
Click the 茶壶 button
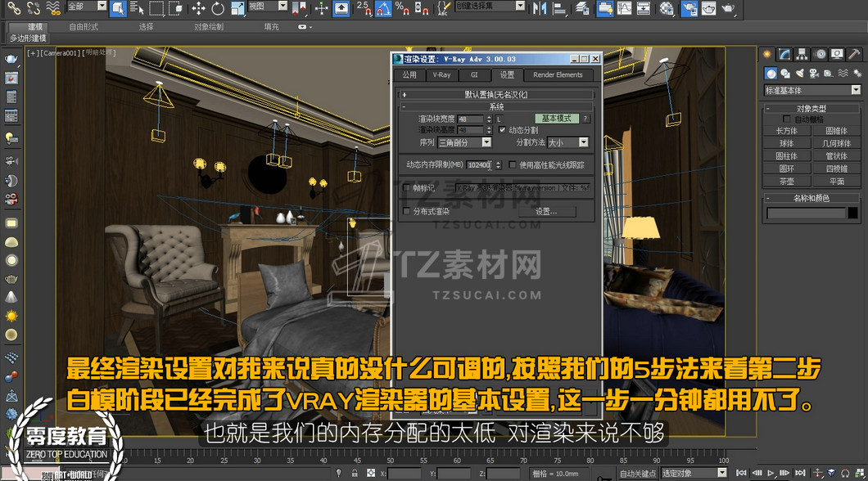pos(787,182)
